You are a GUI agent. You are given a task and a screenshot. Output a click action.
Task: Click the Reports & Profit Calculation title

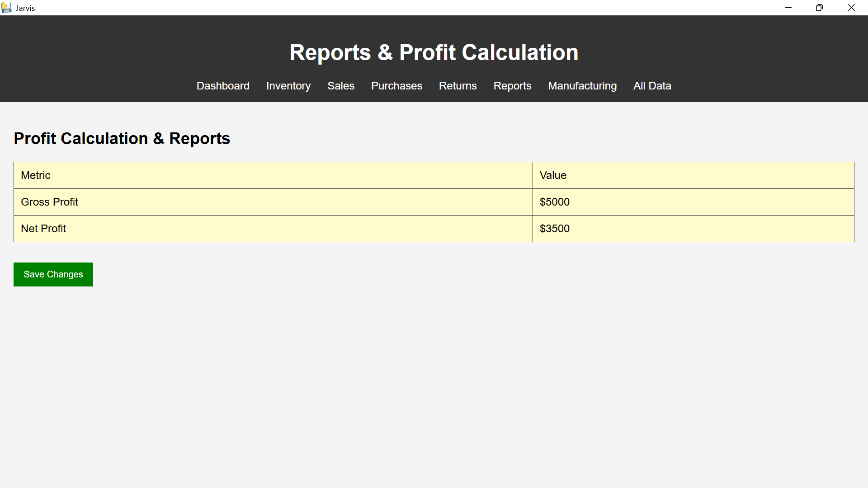tap(434, 52)
